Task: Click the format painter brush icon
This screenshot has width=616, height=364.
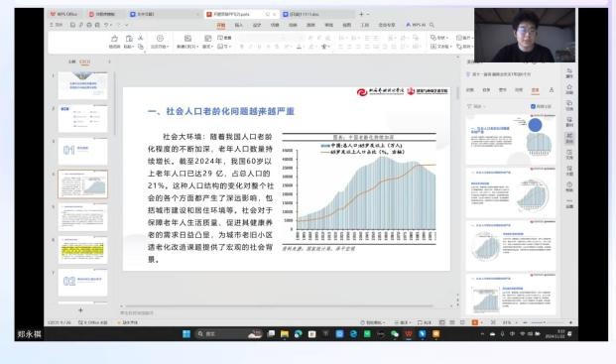Action: (x=114, y=39)
